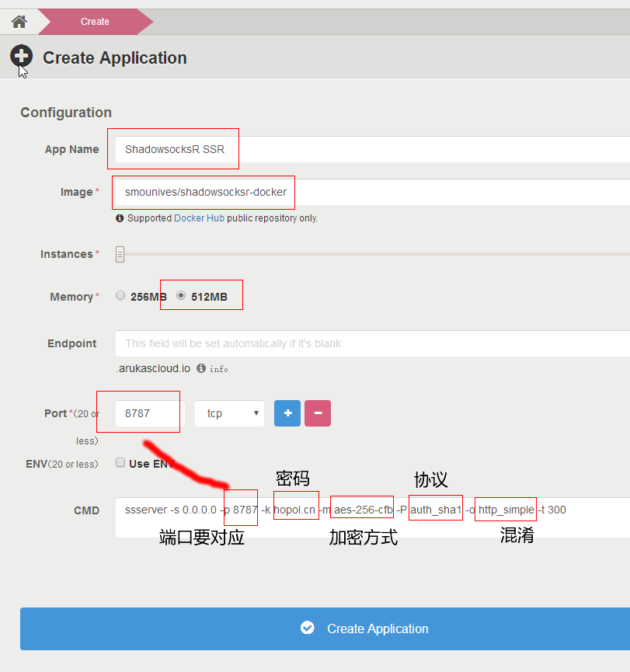This screenshot has width=630, height=672.
Task: Click the info icon before Supported Docker Hub
Action: point(120,218)
